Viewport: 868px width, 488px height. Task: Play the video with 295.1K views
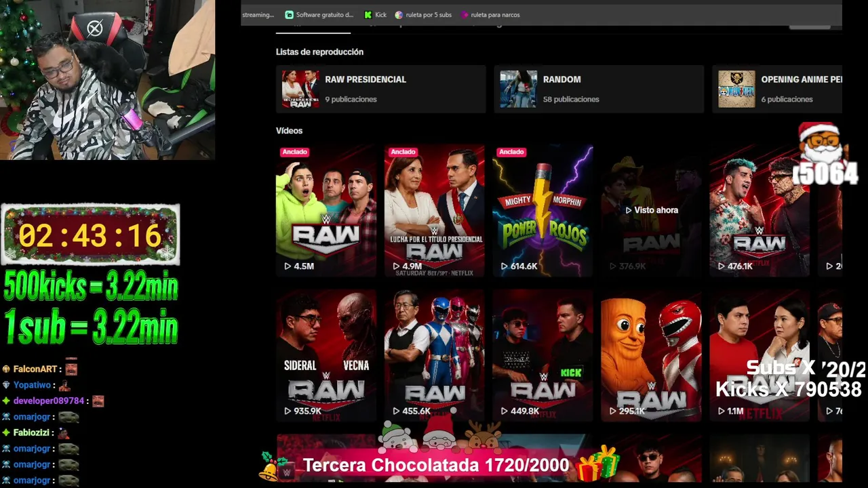click(651, 356)
